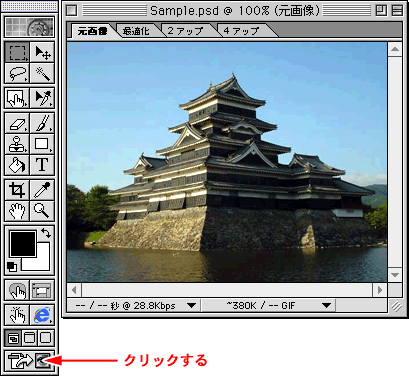Viewport: 409px width, 376px height.
Task: Toggle slice visibility button
Action: [x=42, y=291]
